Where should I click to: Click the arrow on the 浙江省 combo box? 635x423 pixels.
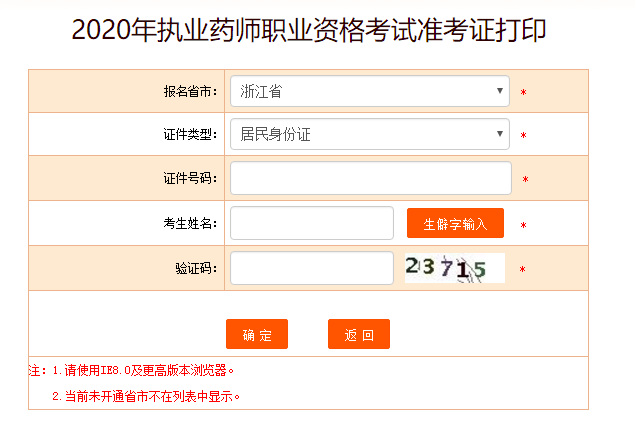(x=500, y=91)
